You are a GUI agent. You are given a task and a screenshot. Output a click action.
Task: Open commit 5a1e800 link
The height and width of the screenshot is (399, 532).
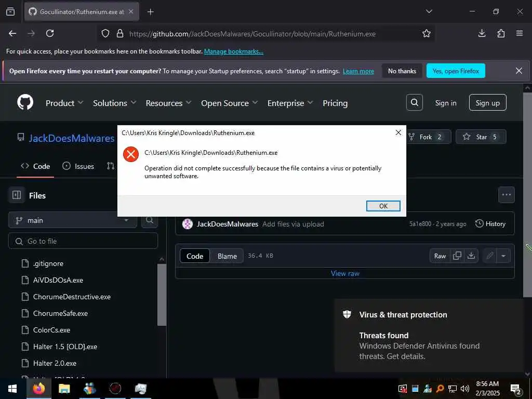pyautogui.click(x=420, y=224)
